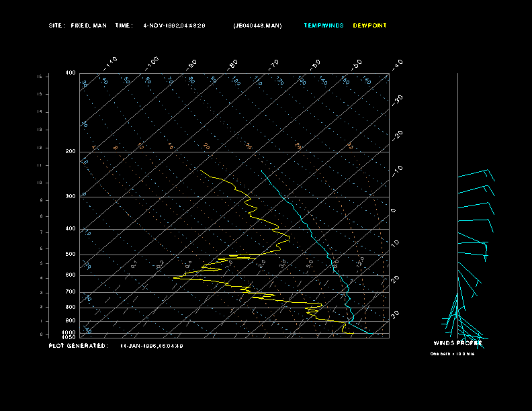Click the -50 temperature axis label
Screen dimensions: 532x411
click(x=357, y=64)
